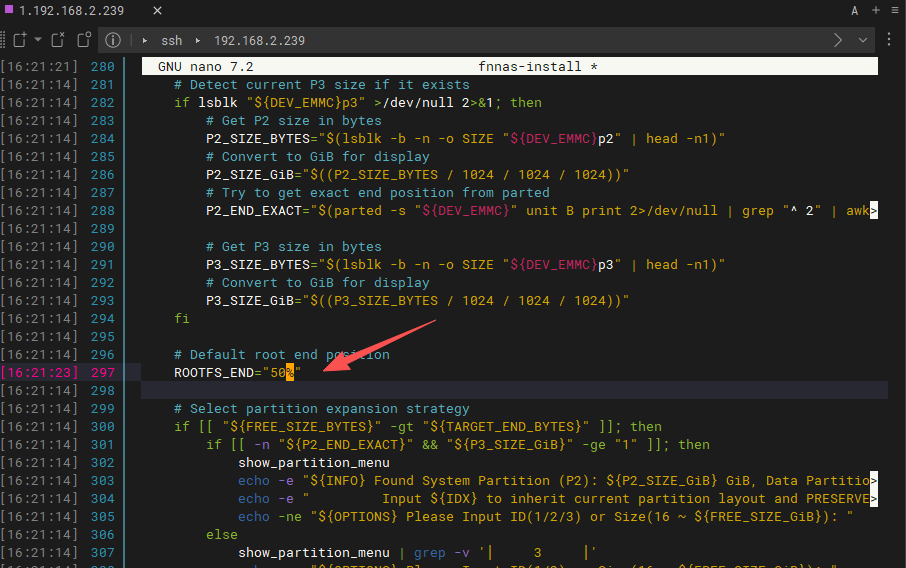The image size is (906, 568).
Task: Click the toolbar drag handle grip
Action: tap(4, 40)
